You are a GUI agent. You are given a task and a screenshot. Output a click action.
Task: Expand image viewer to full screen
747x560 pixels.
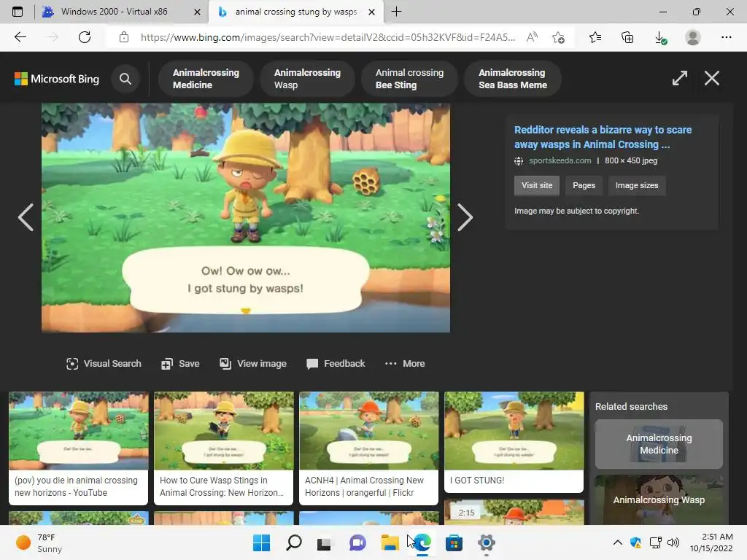[x=680, y=78]
